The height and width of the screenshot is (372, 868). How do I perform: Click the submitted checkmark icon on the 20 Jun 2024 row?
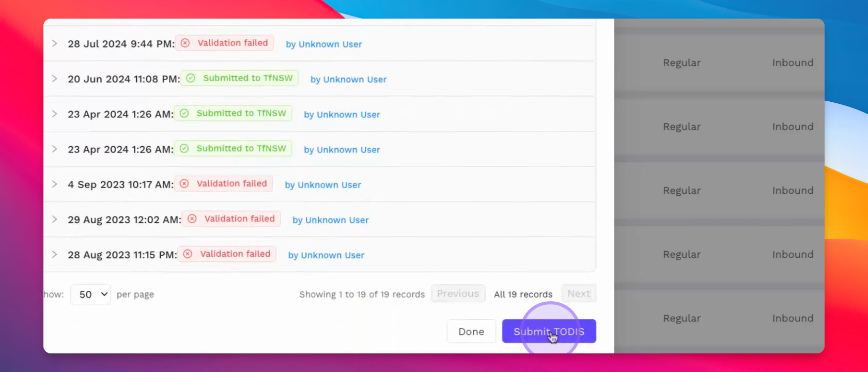point(191,78)
